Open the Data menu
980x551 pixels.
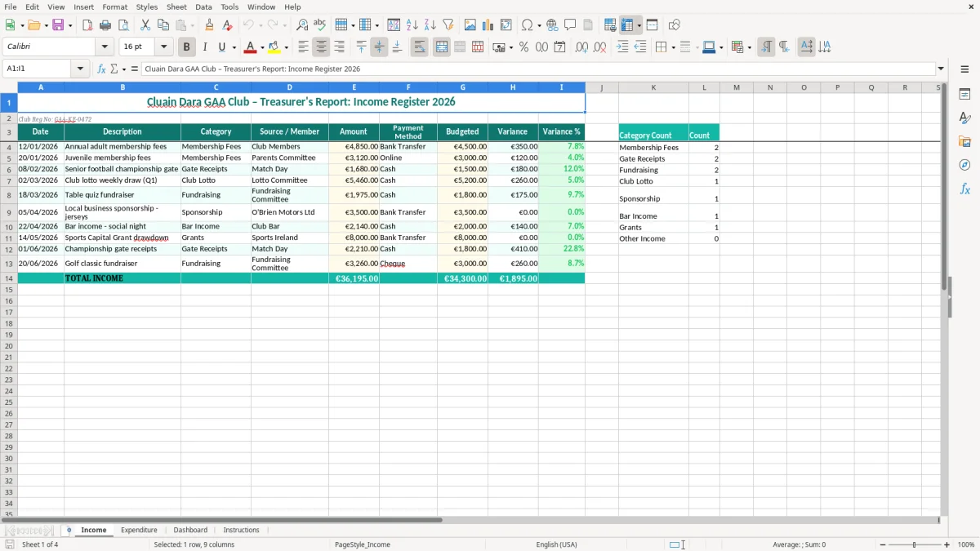point(203,7)
